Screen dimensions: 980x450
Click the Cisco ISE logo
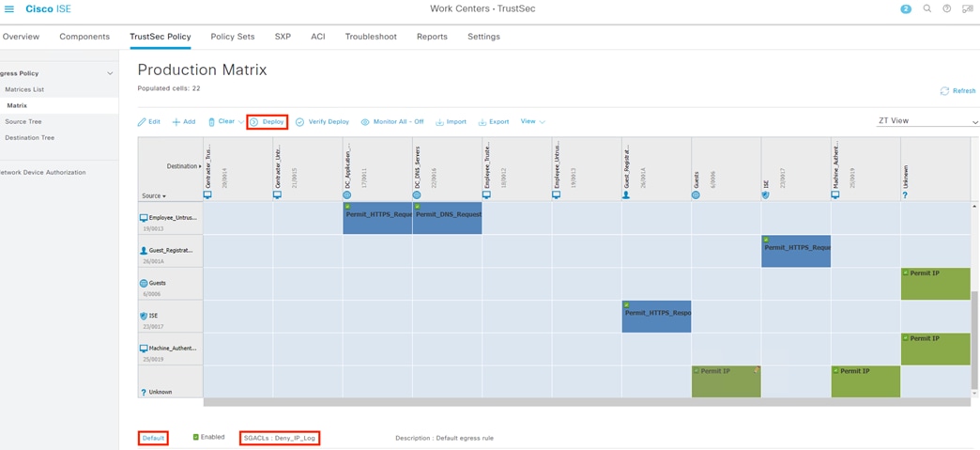pyautogui.click(x=48, y=8)
